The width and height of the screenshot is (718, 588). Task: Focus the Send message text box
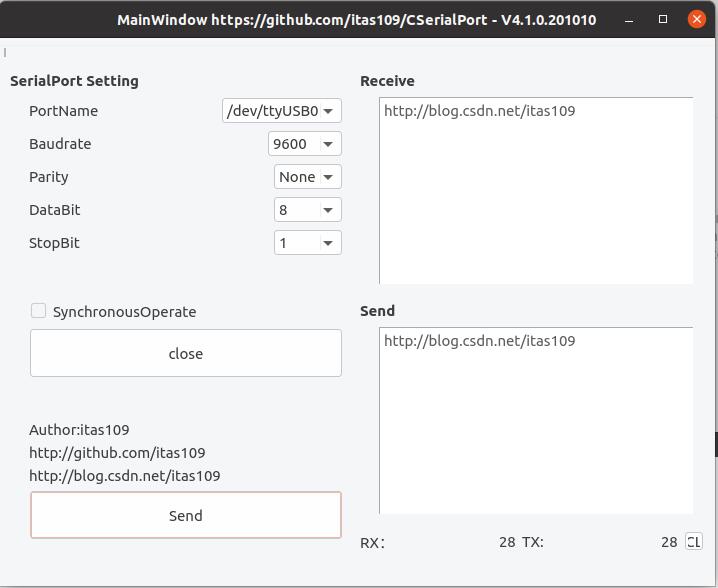(x=536, y=420)
